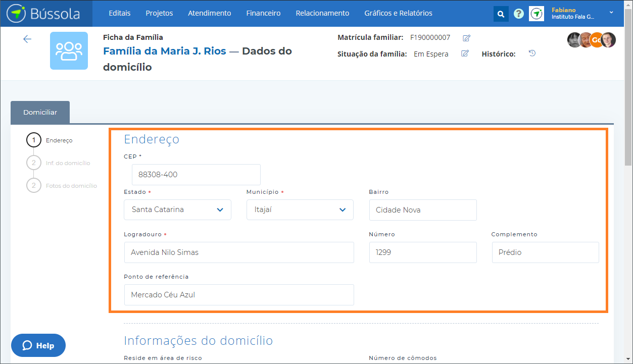Click the family group avatar icon
Viewport: 633px width, 364px height.
(69, 50)
